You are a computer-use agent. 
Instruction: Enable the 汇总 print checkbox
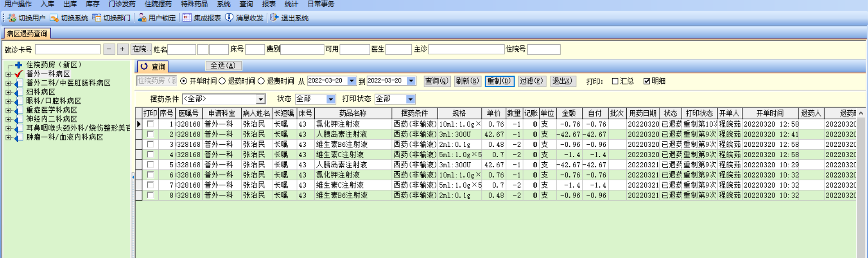[x=615, y=81]
